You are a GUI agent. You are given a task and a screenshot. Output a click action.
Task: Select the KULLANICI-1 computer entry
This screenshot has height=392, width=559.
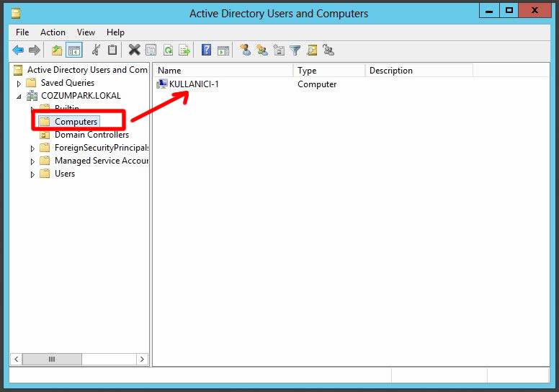193,84
